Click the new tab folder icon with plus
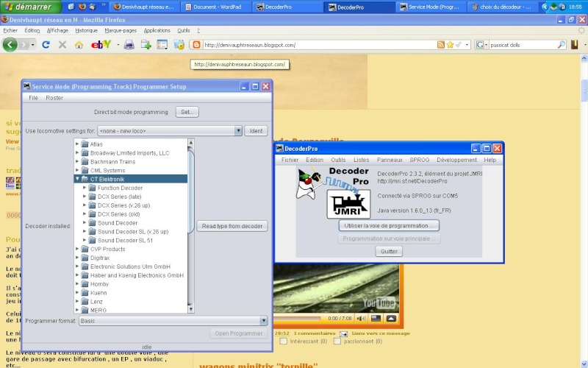 tap(146, 45)
